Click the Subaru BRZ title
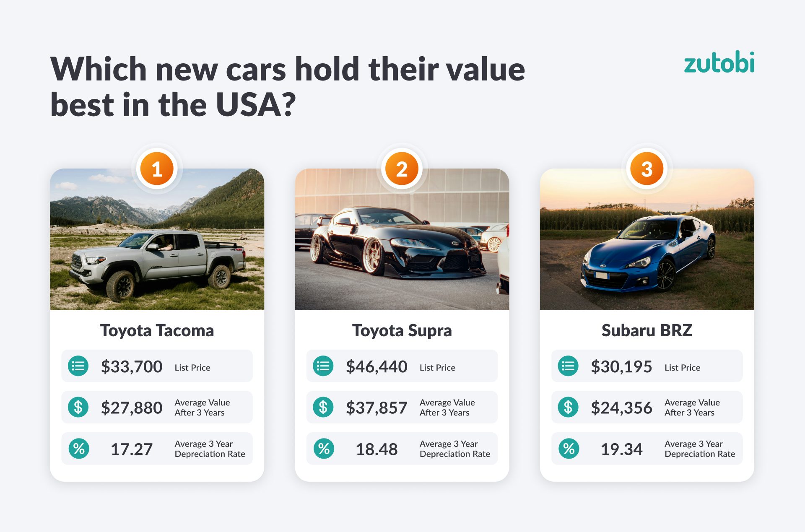This screenshot has width=805, height=532. 647,330
